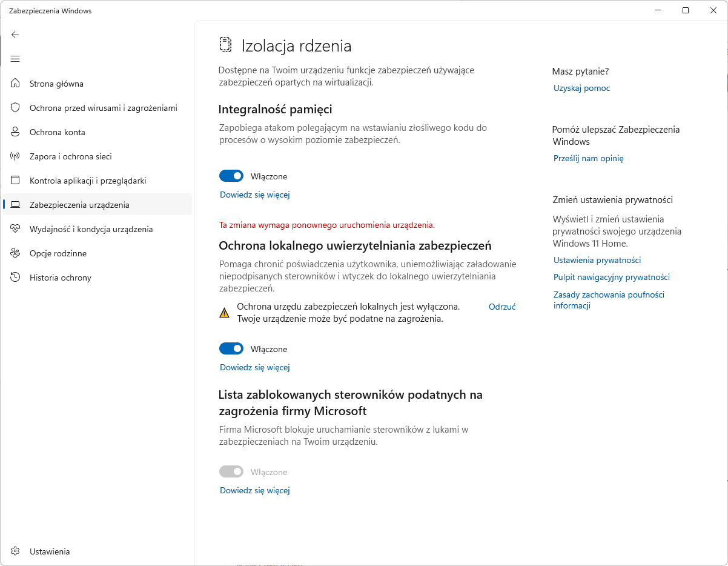Open the Historia ochrony clock icon
This screenshot has width=728, height=566.
pos(16,278)
